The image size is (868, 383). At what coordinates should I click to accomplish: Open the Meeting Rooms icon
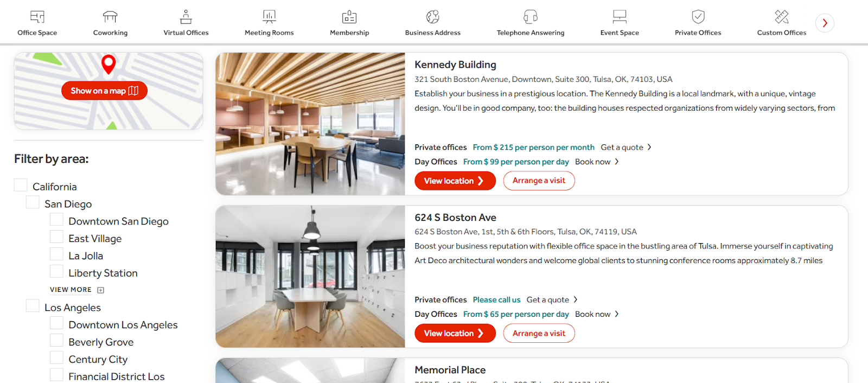click(x=269, y=17)
